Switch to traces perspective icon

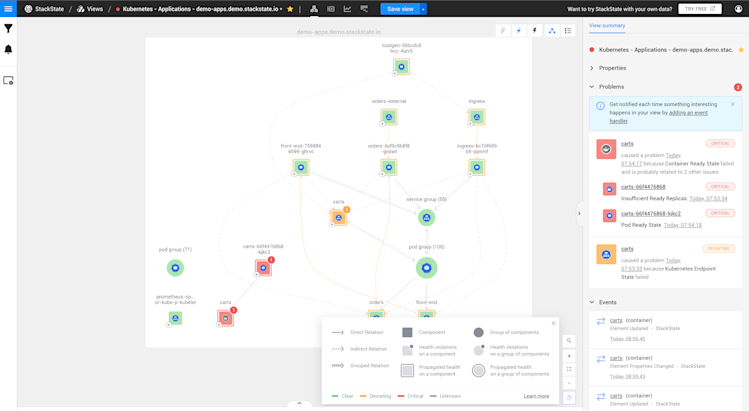point(364,9)
